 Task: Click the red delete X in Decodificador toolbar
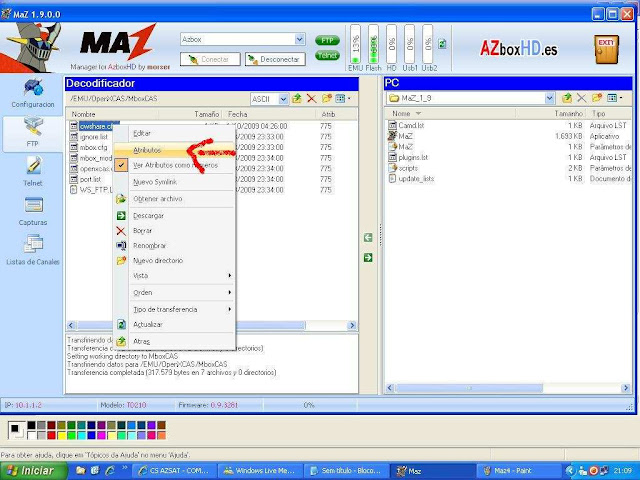tap(311, 98)
